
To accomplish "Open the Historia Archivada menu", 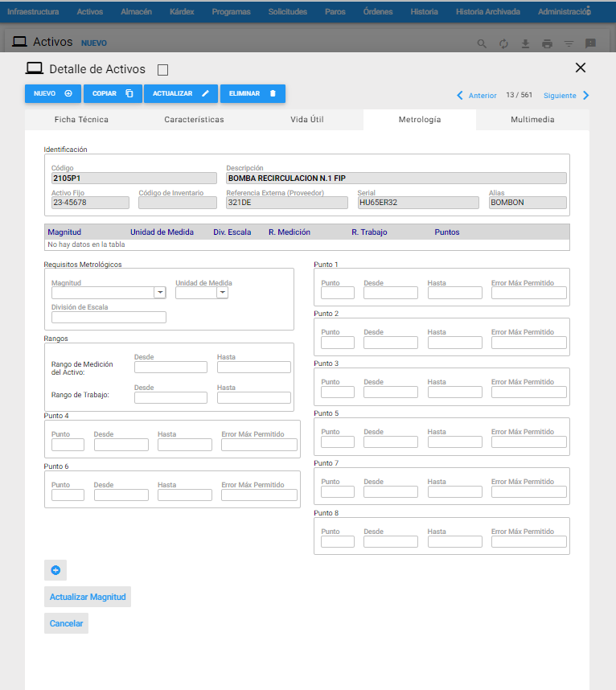I will (x=488, y=12).
